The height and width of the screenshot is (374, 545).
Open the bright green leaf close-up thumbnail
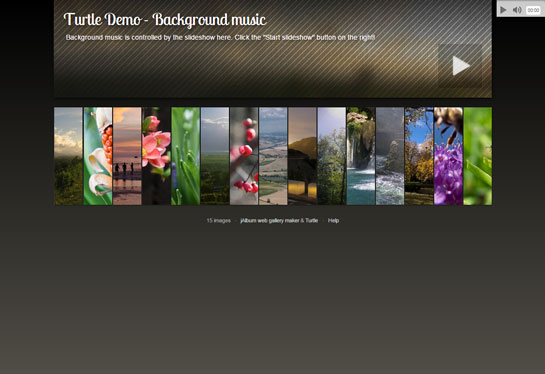click(478, 156)
